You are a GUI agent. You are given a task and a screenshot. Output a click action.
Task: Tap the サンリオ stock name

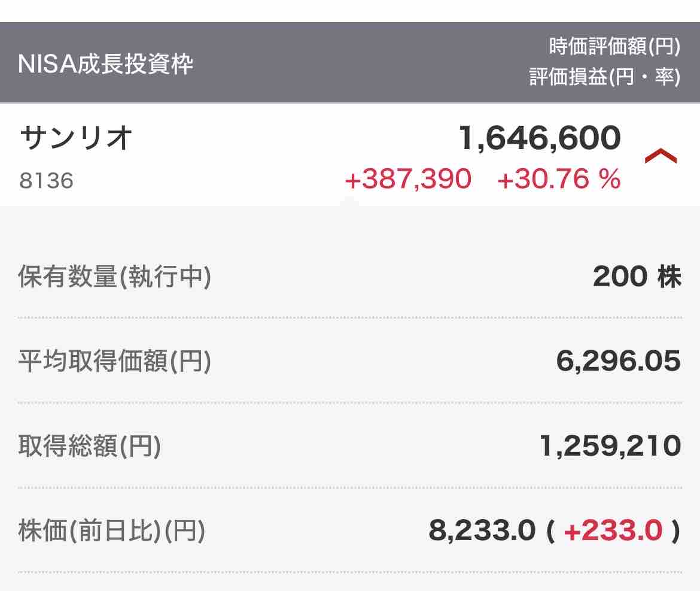coord(76,139)
